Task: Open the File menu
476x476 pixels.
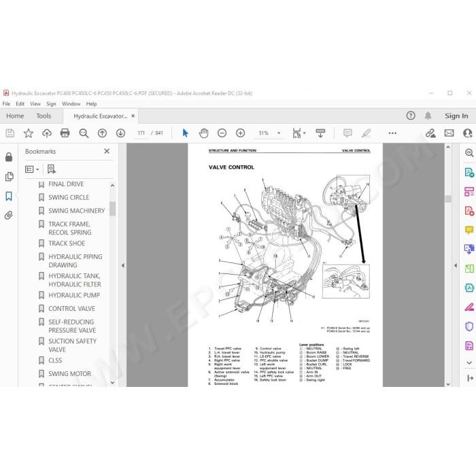Action: tap(6, 104)
